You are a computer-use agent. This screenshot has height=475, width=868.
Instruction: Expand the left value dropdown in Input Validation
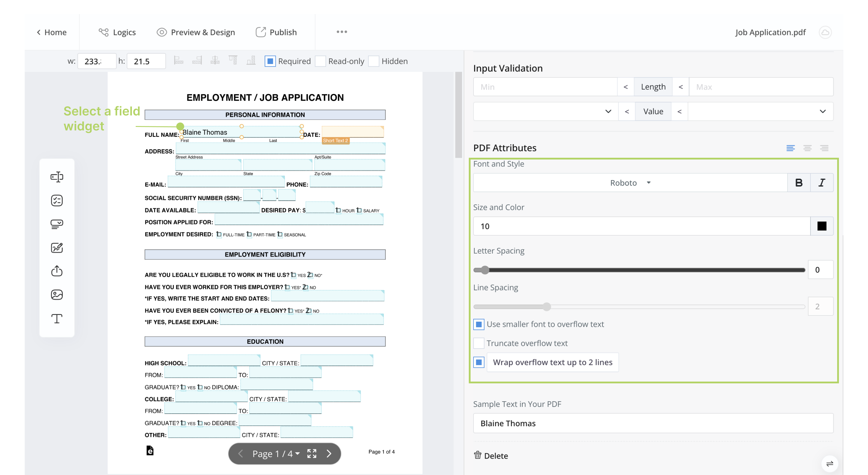pos(544,111)
